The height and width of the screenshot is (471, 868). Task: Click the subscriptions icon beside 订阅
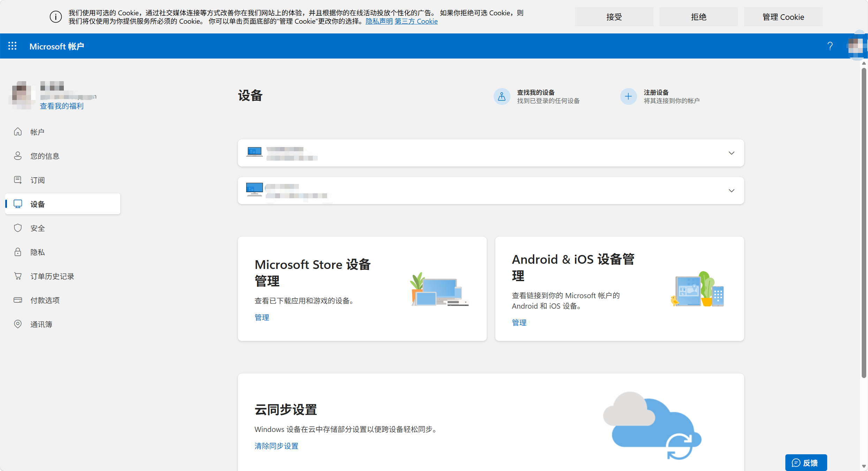click(x=18, y=180)
